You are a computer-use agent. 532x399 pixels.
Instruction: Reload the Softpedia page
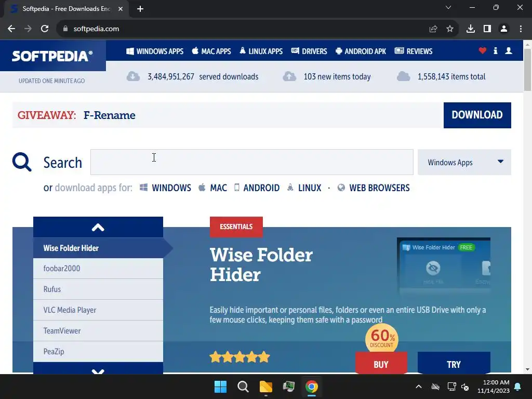45,29
